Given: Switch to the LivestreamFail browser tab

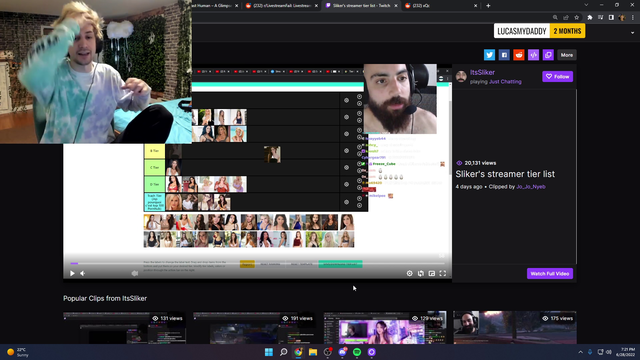Looking at the screenshot, I should coord(282,6).
